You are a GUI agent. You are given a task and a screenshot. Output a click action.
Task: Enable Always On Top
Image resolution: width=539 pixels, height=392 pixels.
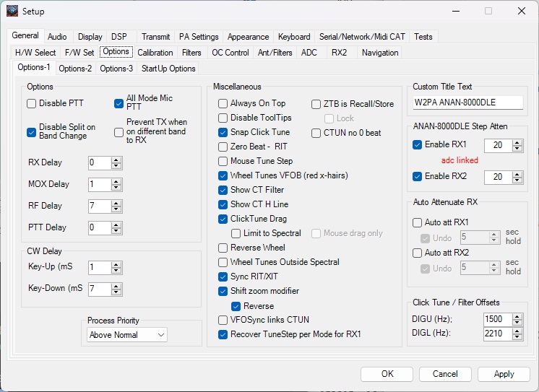[x=223, y=103]
